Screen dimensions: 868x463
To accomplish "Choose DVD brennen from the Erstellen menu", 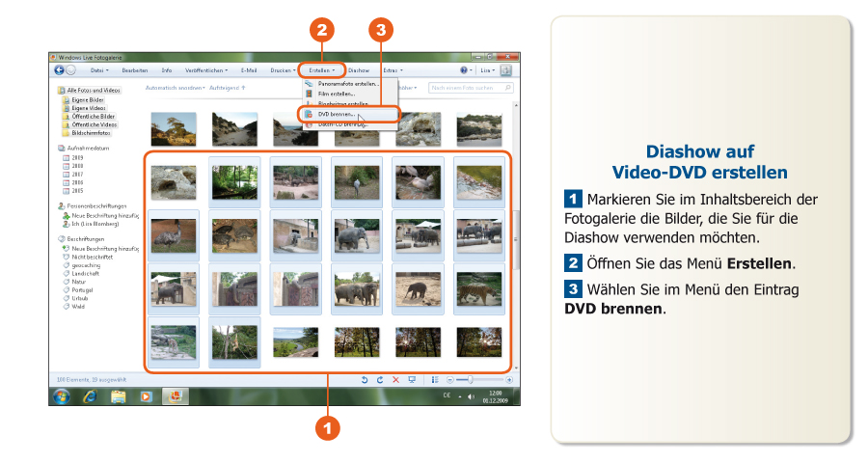I will (337, 114).
